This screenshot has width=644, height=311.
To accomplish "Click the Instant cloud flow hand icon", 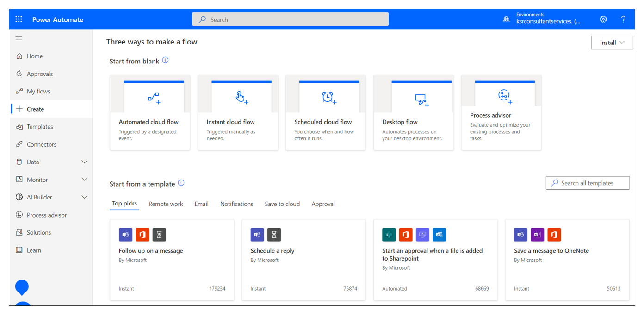I will [241, 97].
